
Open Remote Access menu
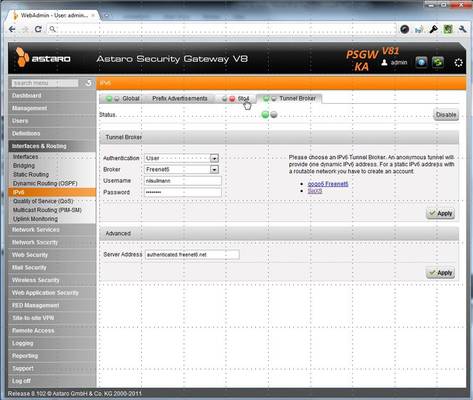coord(52,331)
